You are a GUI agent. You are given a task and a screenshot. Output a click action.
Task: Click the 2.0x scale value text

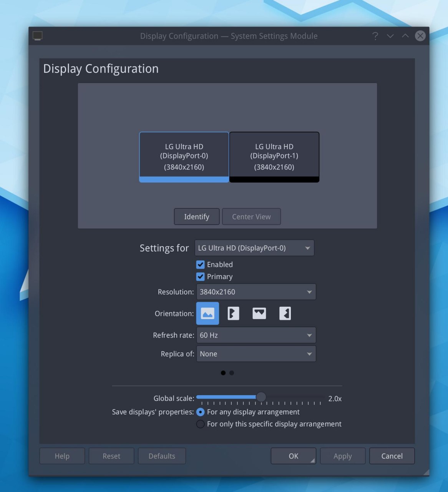(x=335, y=399)
